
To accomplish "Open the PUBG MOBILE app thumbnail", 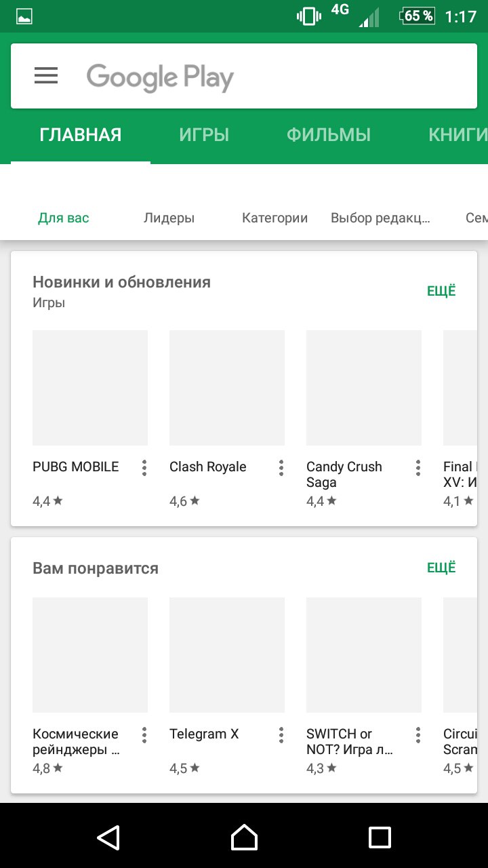I will [x=90, y=388].
